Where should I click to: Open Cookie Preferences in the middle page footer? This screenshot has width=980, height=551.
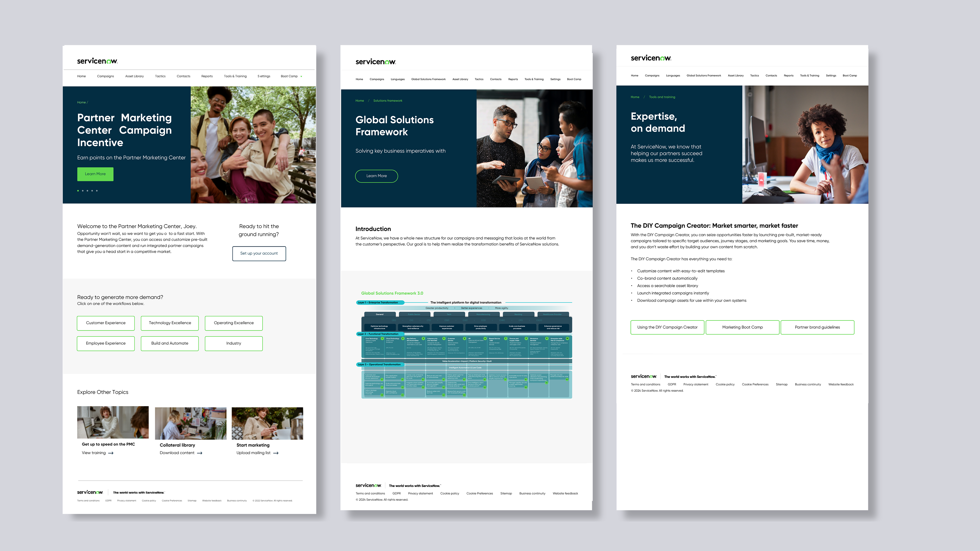click(480, 494)
